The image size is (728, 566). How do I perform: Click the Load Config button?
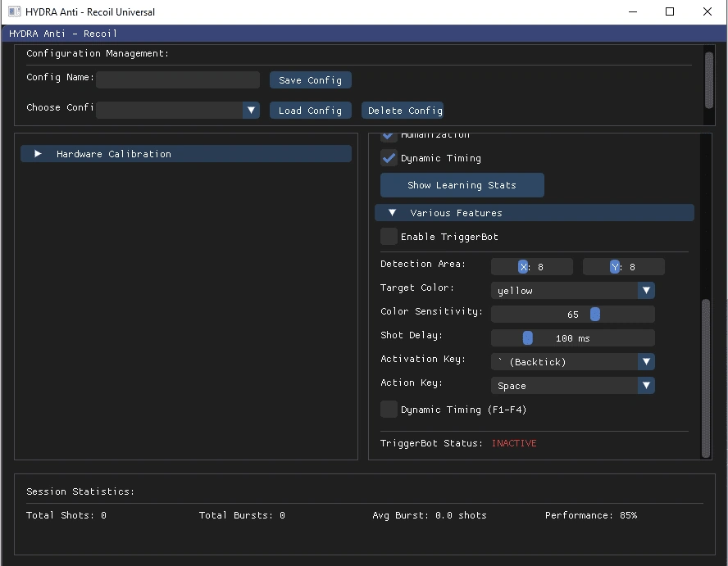[310, 110]
